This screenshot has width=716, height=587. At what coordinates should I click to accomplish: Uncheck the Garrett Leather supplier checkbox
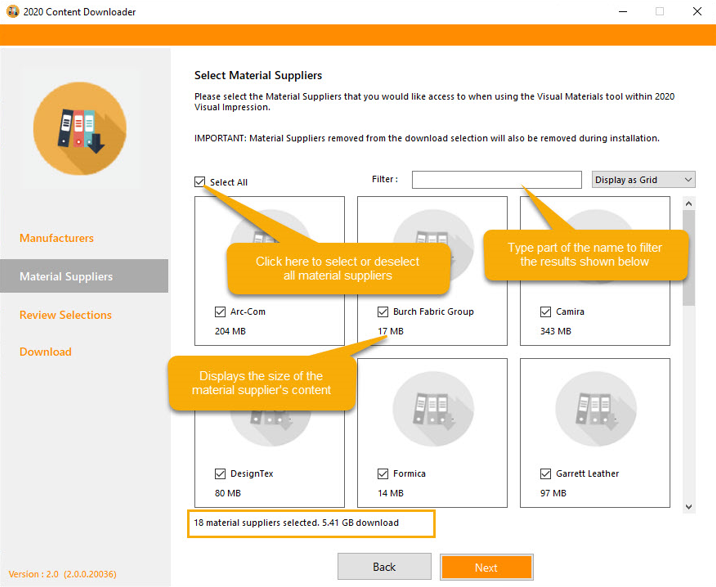(545, 474)
